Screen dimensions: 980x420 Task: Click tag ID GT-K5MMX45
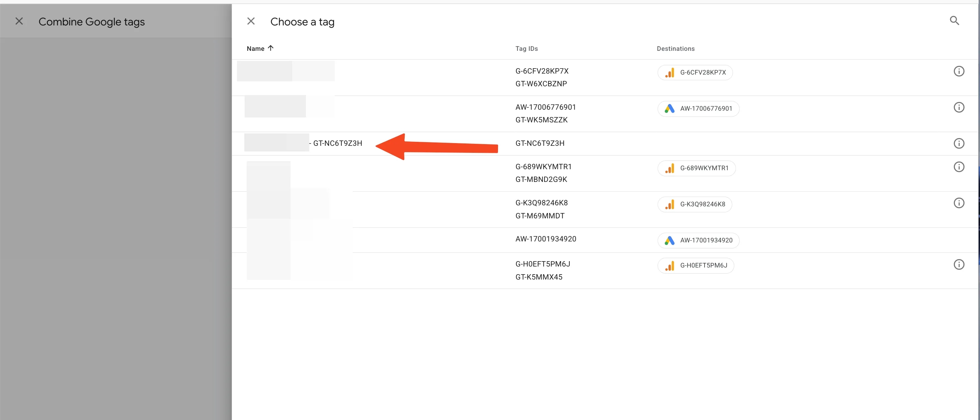[x=539, y=277]
